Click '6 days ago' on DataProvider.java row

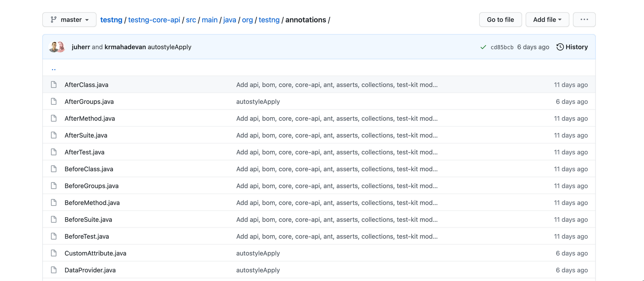click(572, 270)
